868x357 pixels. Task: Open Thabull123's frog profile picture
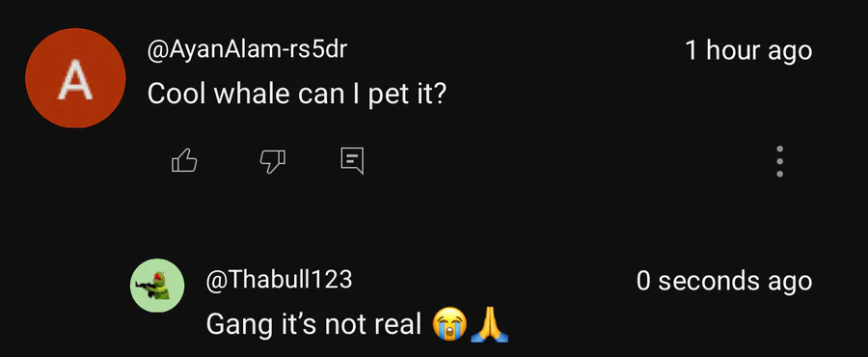157,286
